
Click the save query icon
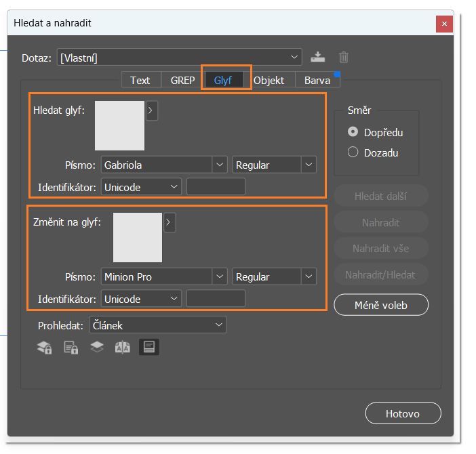click(x=317, y=58)
